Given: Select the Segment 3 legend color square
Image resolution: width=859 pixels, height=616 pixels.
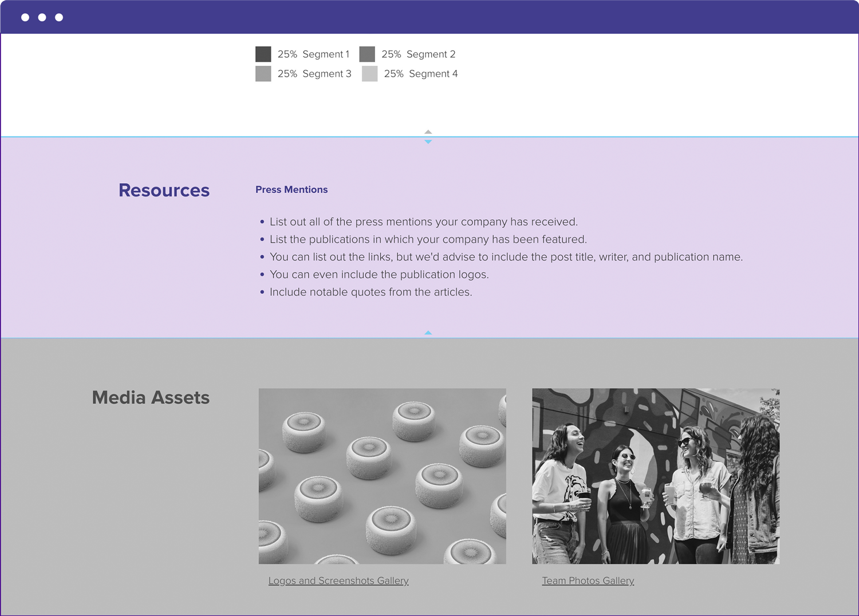Looking at the screenshot, I should 263,74.
